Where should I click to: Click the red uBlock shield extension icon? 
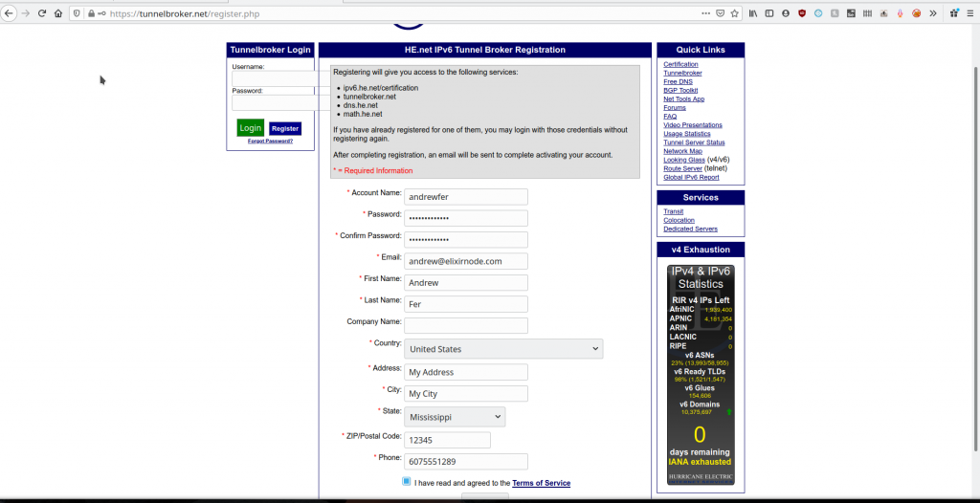[802, 13]
